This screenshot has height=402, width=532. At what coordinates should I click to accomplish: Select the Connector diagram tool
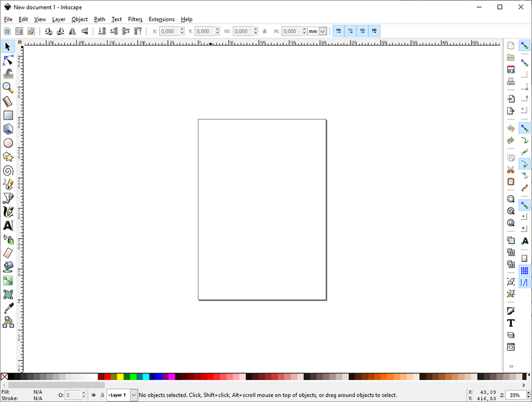tap(8, 322)
